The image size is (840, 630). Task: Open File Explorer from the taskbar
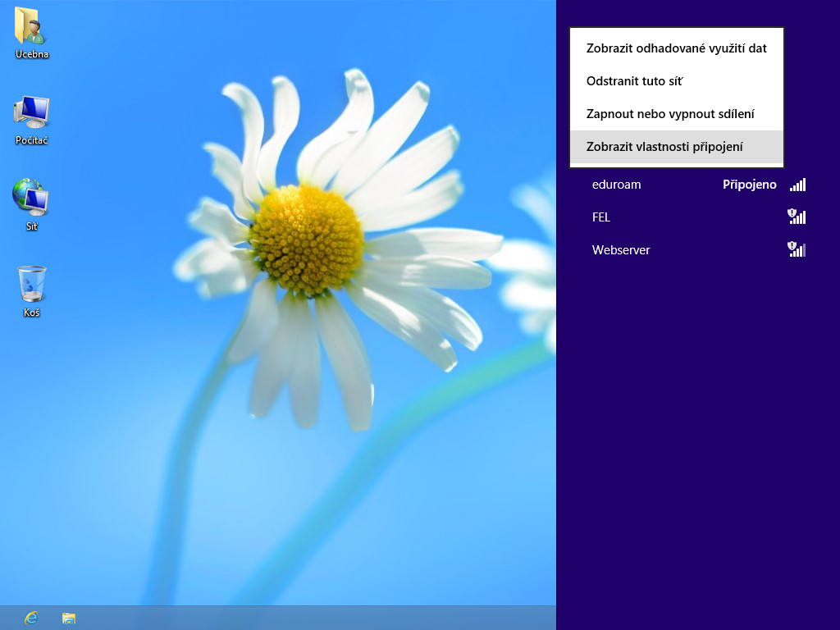click(x=69, y=619)
